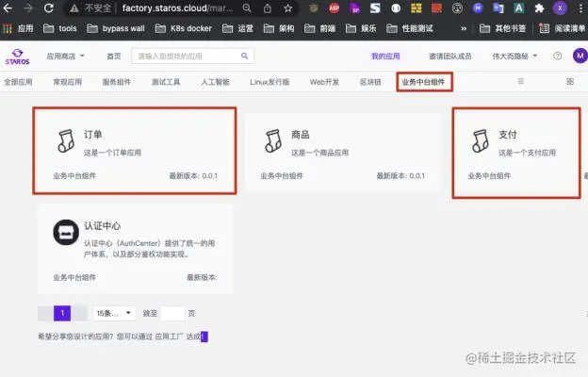The width and height of the screenshot is (588, 377).
Task: Click the jump-to-page number input
Action: (x=172, y=313)
